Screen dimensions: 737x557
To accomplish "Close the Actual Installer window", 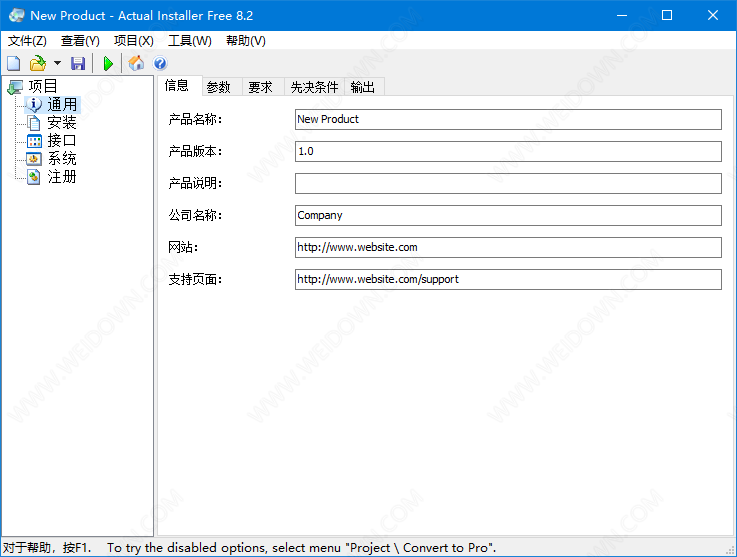I will click(713, 15).
